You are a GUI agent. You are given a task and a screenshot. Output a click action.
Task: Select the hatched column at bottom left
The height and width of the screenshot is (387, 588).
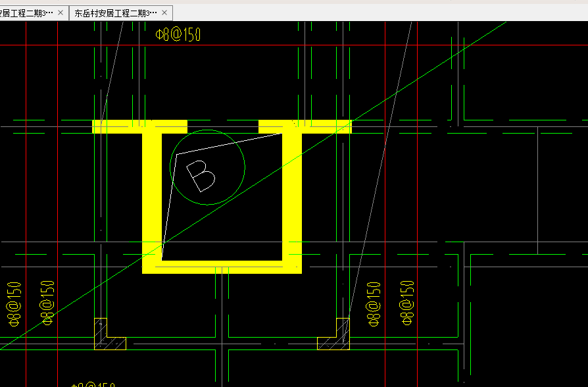click(110, 334)
